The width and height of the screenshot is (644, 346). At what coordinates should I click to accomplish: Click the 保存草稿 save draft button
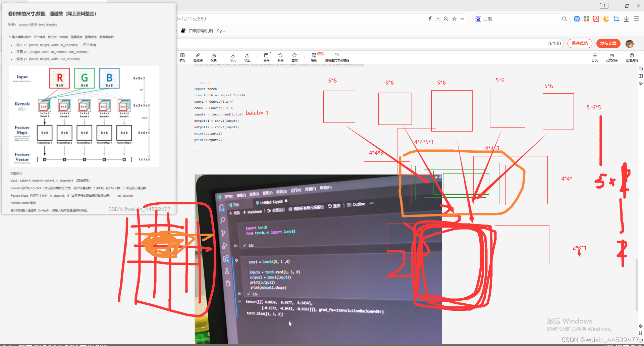pos(580,43)
